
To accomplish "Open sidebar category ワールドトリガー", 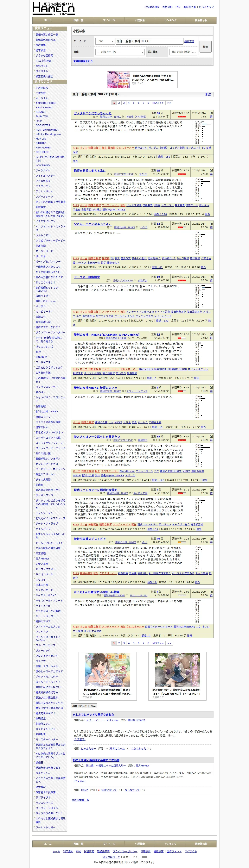I will coord(46,827).
